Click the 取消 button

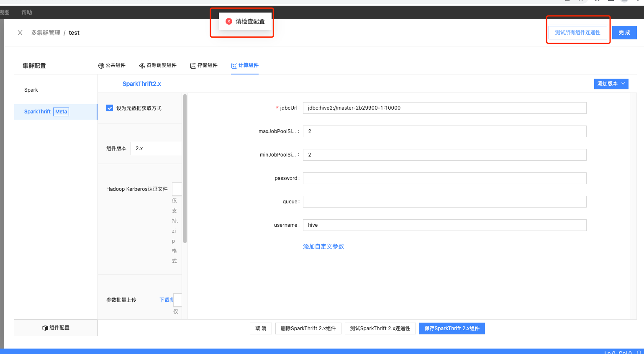pos(261,328)
